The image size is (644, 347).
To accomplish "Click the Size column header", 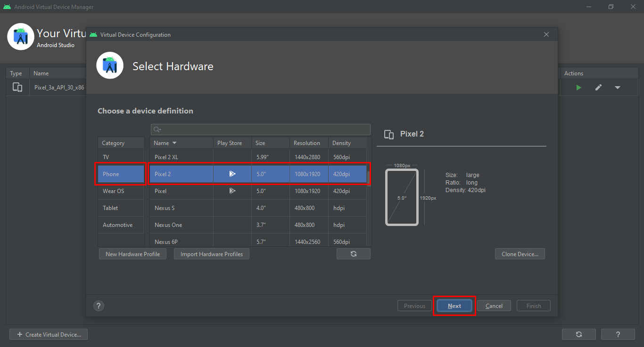I will point(271,143).
